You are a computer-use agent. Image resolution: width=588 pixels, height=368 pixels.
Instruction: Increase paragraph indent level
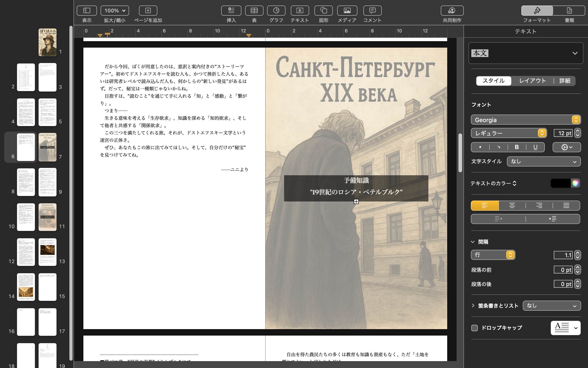point(553,219)
